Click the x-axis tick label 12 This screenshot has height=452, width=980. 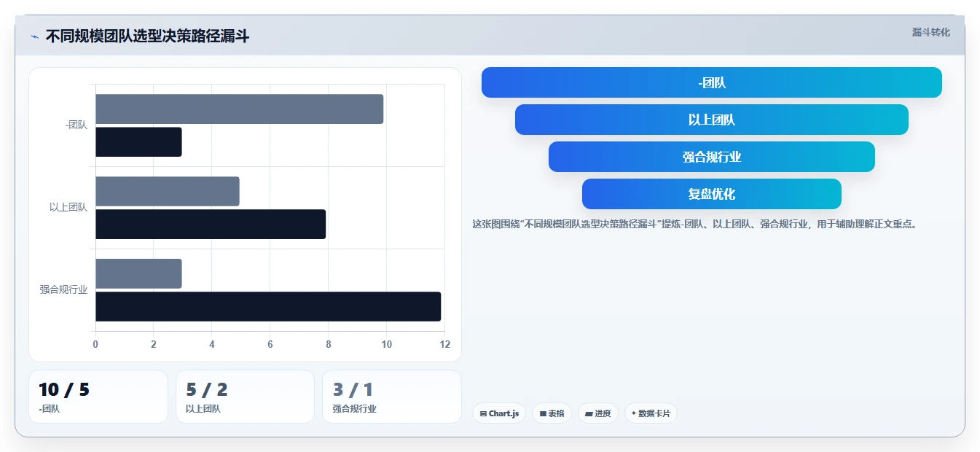tap(445, 344)
